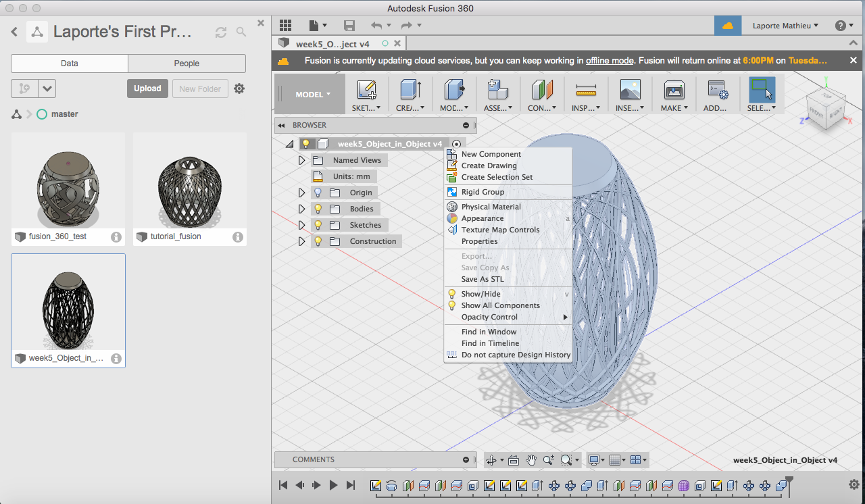Open the Make 3D print tool
Image resolution: width=865 pixels, height=504 pixels.
[674, 94]
